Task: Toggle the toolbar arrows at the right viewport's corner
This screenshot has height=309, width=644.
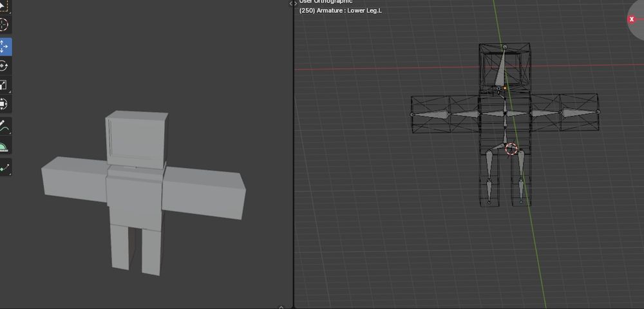Action: tap(293, 3)
